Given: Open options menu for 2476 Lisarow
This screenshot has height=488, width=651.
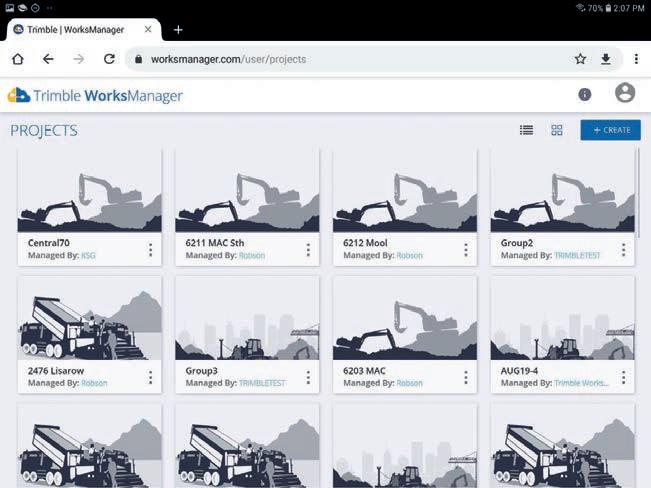Looking at the screenshot, I should (150, 377).
